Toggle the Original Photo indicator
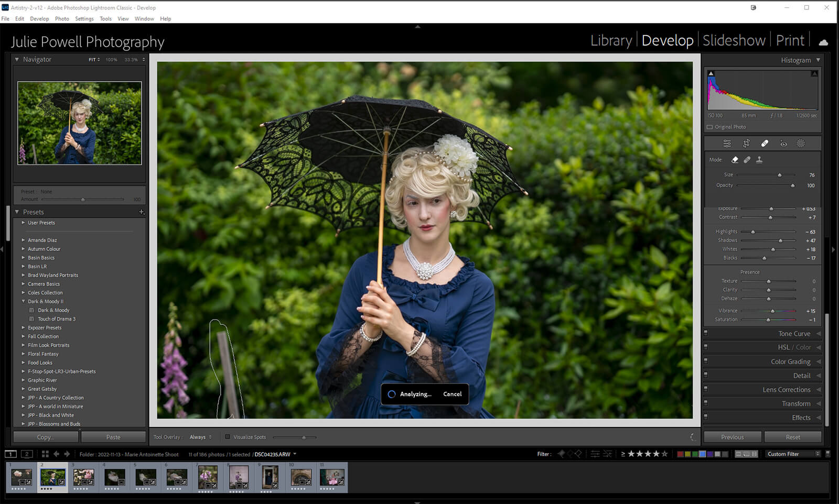The height and width of the screenshot is (504, 839). coord(710,127)
